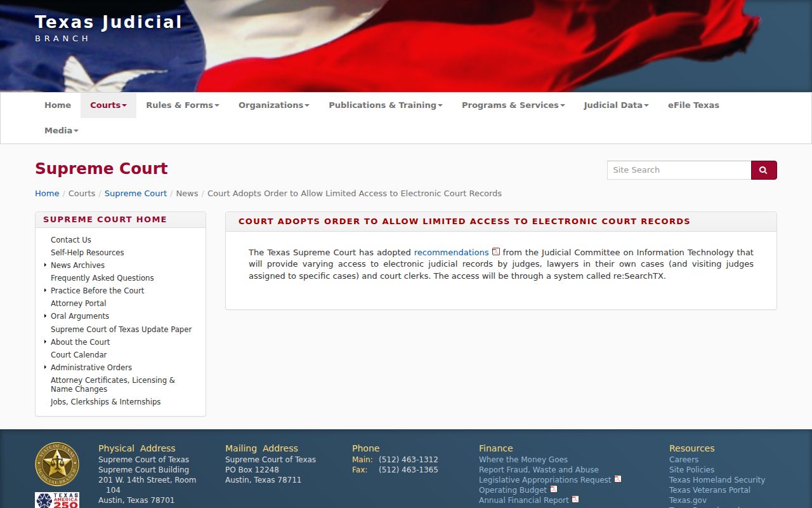The height and width of the screenshot is (508, 812).
Task: Click Texas Judicial Branch site title
Action: tap(108, 28)
